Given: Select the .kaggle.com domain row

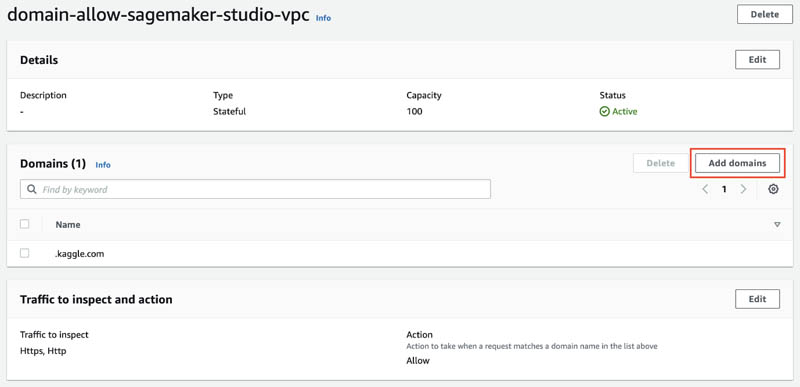Looking at the screenshot, I should click(x=400, y=253).
